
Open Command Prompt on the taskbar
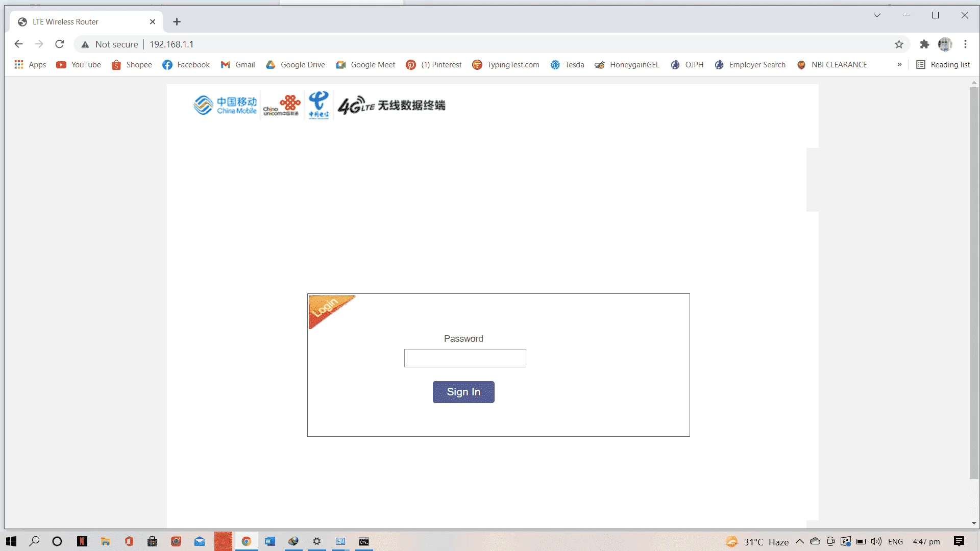[364, 541]
